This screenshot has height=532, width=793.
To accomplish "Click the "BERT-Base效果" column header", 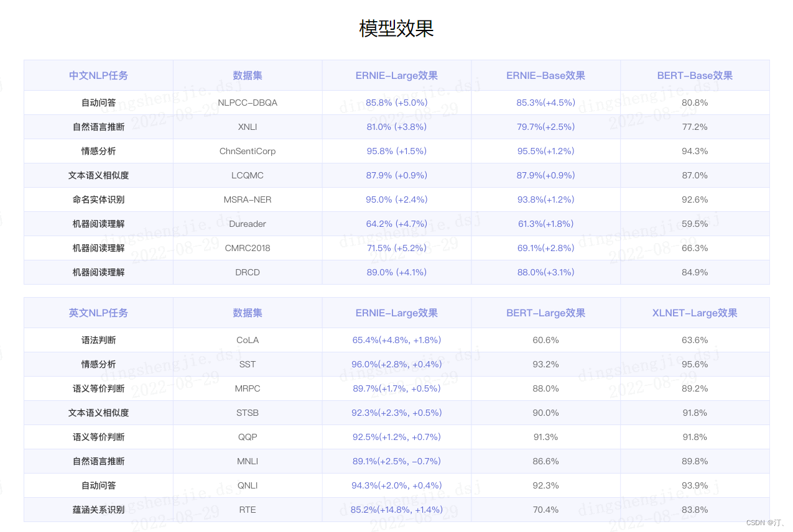I will 695,75.
